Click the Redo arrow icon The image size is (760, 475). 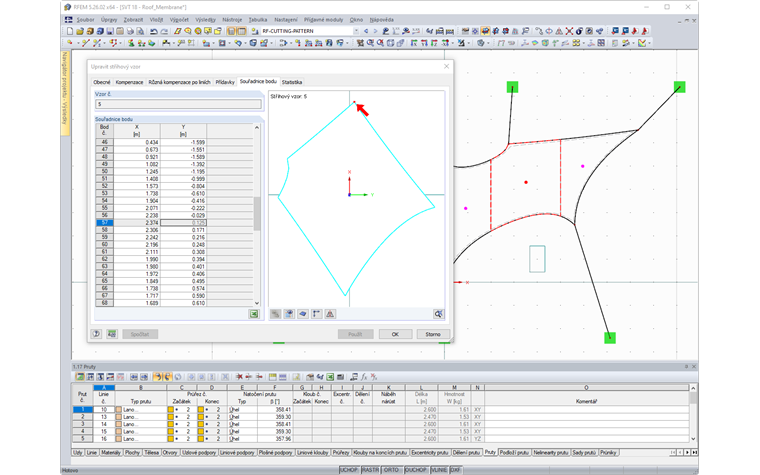click(164, 31)
